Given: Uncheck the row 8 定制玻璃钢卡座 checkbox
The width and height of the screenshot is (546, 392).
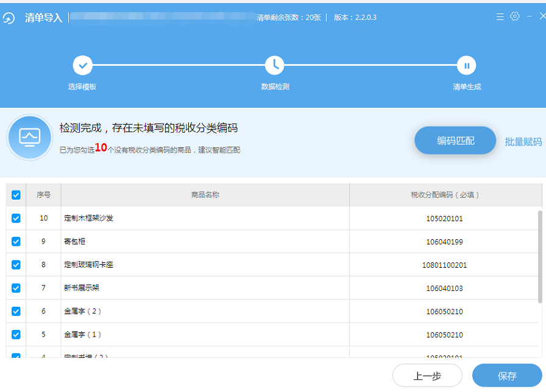Looking at the screenshot, I should click(16, 265).
